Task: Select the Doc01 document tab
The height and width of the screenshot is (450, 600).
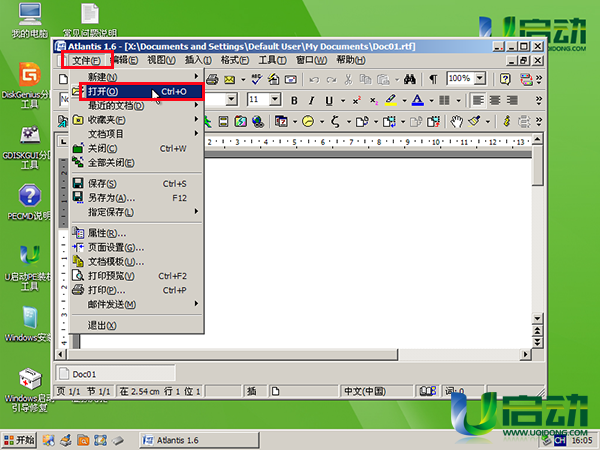Action: [x=116, y=373]
